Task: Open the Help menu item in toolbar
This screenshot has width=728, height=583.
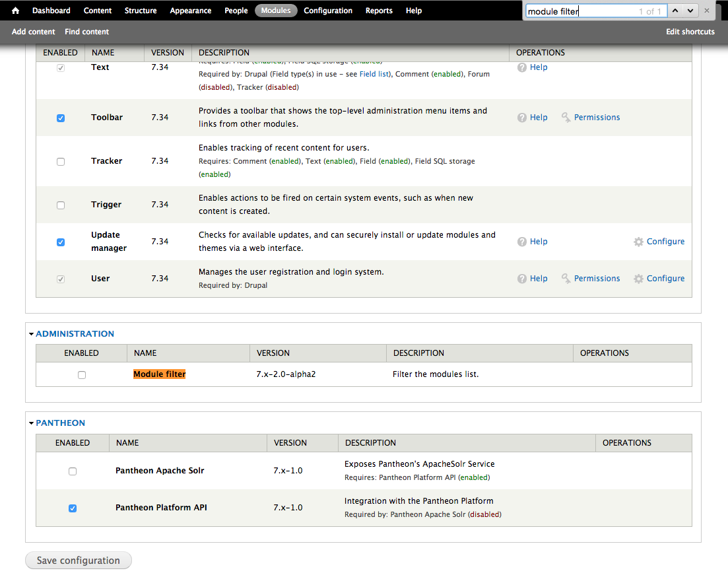Action: (414, 11)
